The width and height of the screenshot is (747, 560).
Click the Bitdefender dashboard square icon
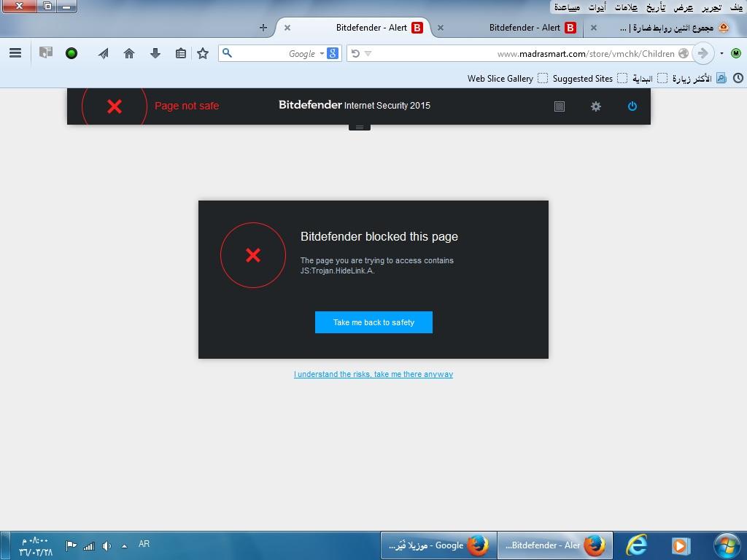560,106
